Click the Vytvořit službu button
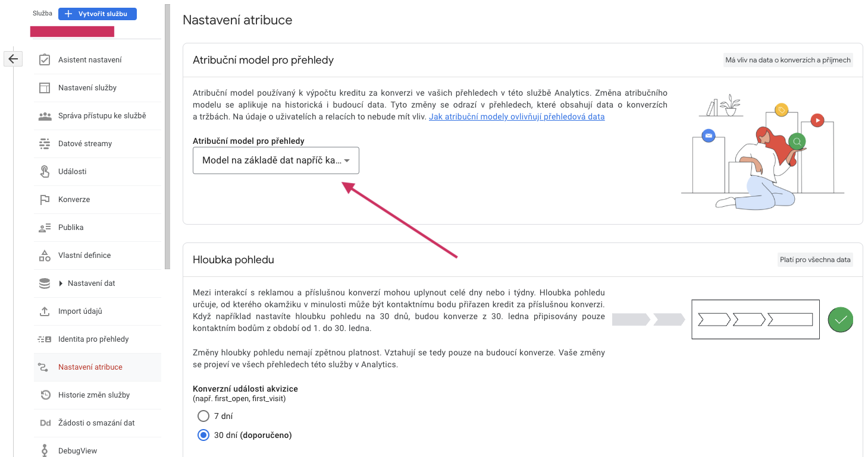The height and width of the screenshot is (457, 868). [x=98, y=14]
